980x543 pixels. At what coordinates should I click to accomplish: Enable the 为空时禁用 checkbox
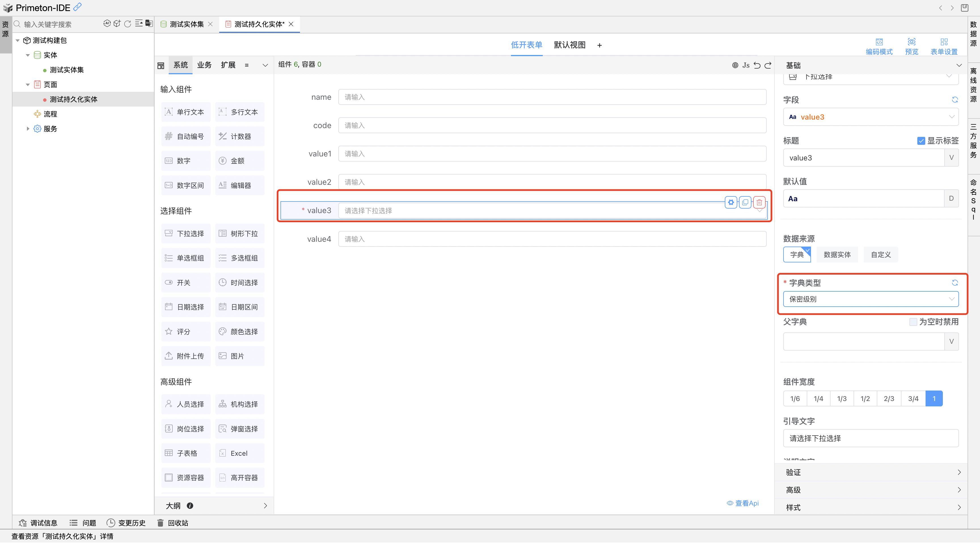pyautogui.click(x=913, y=321)
